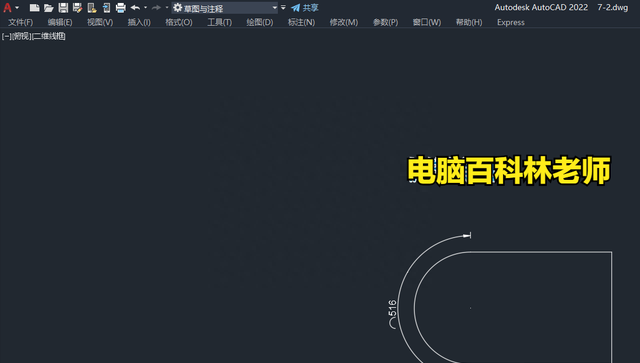Expand the application menu arrow beside logo
The width and height of the screenshot is (640, 363).
[17, 8]
